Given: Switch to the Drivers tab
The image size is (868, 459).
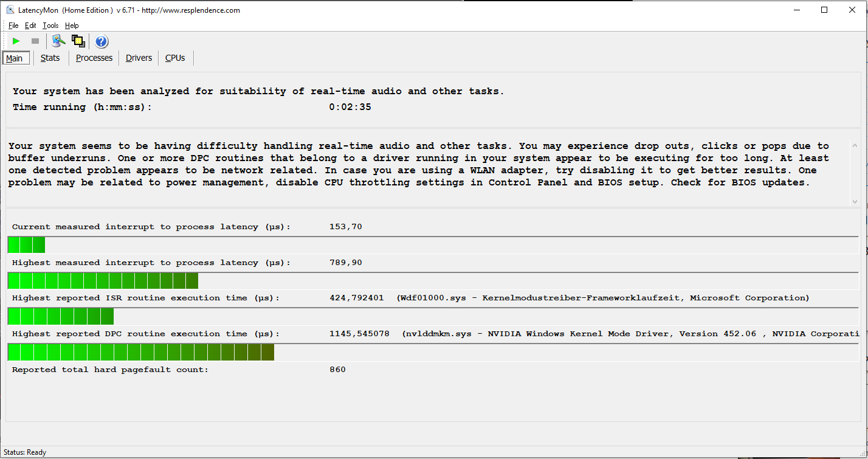Looking at the screenshot, I should pos(139,58).
